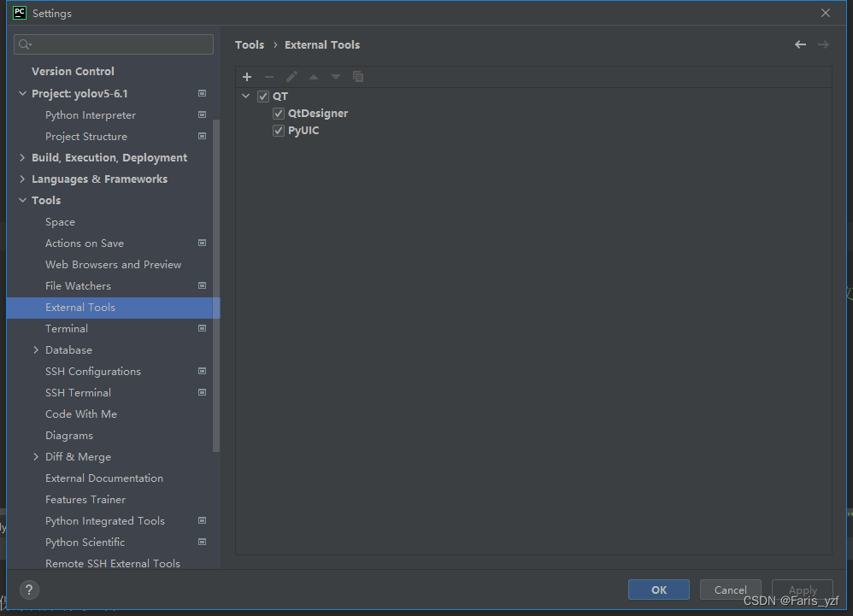Go back with the left arrow icon
Image resolution: width=853 pixels, height=616 pixels.
tap(800, 44)
